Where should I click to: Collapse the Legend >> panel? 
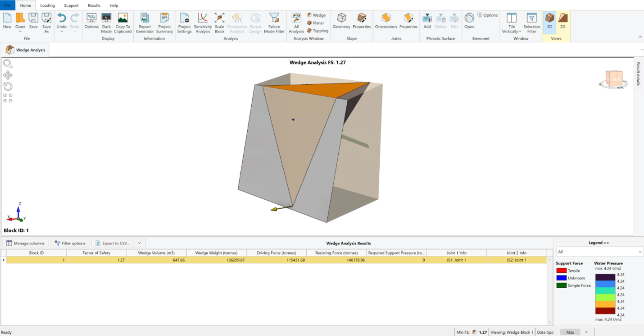(599, 243)
